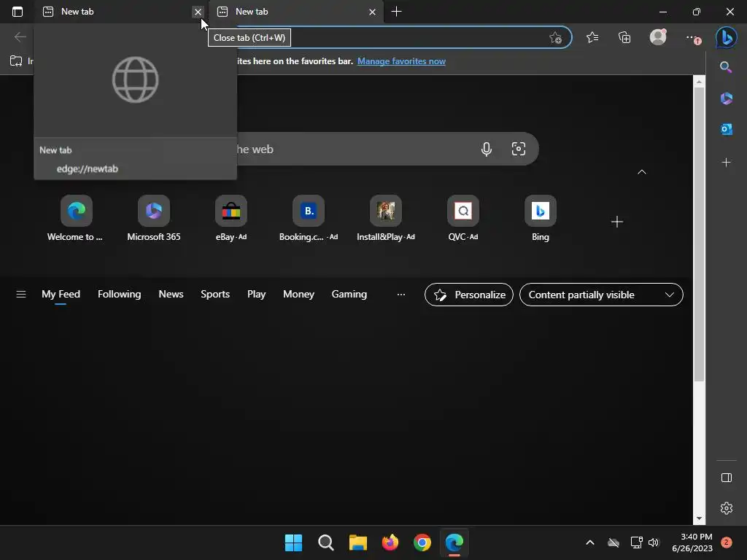Click the scrollbar down arrow

click(x=699, y=518)
